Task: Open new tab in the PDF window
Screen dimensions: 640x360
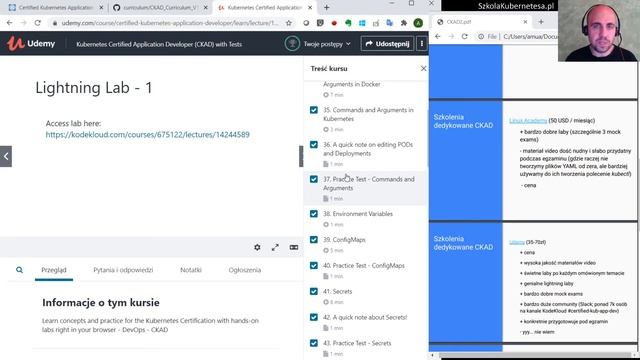Action: (541, 22)
